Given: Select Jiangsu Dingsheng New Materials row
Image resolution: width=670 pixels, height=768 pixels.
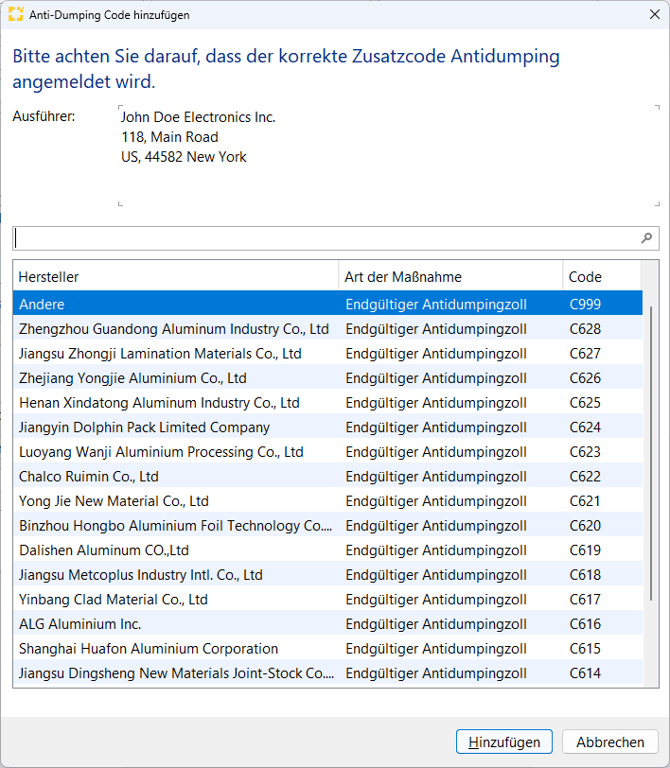Looking at the screenshot, I should point(328,673).
